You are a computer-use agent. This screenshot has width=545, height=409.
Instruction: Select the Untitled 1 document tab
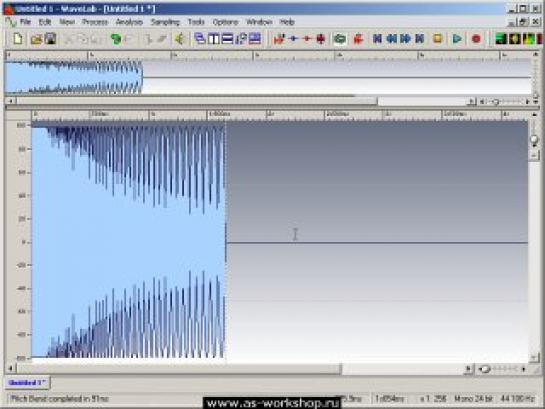click(27, 383)
